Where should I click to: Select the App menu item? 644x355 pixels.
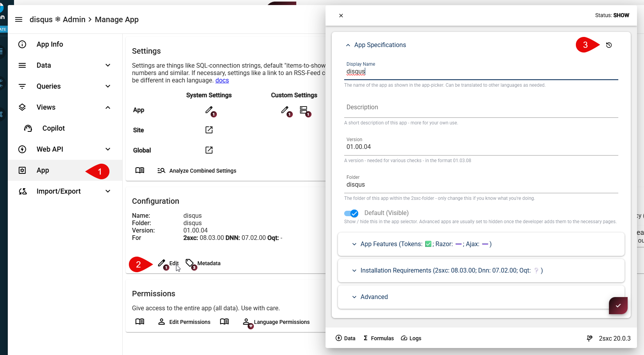(x=65, y=170)
